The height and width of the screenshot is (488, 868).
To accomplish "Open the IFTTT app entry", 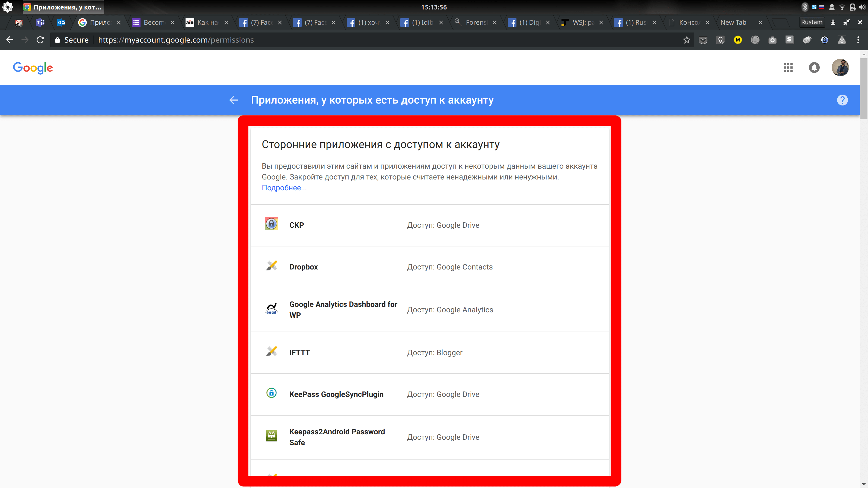I will 430,353.
